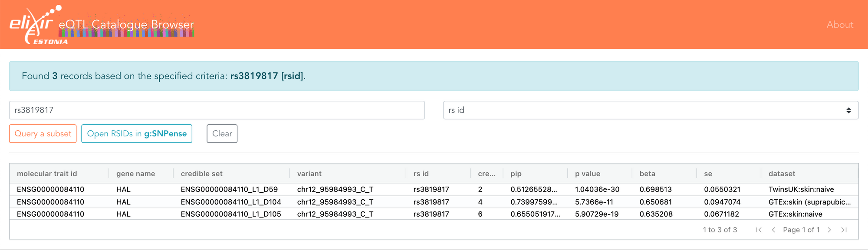Click beta value 0.698513
This screenshot has width=868, height=251.
pyautogui.click(x=656, y=189)
